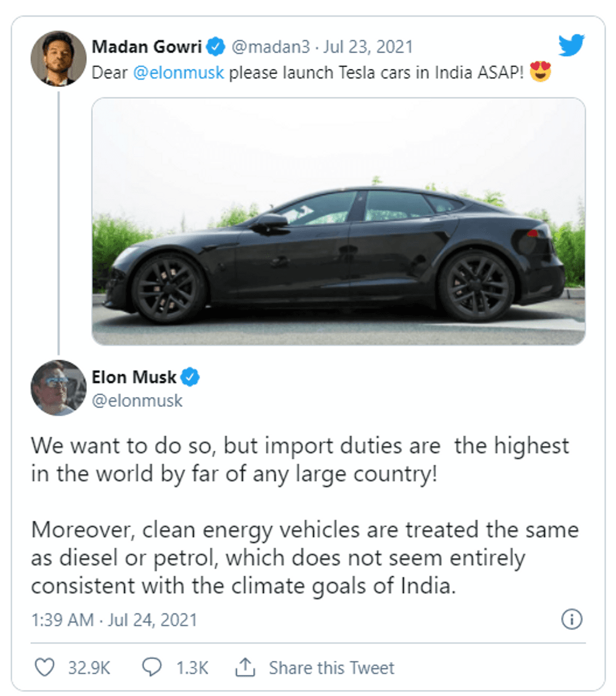
Task: Open the @madan3 handle link
Action: tap(270, 47)
